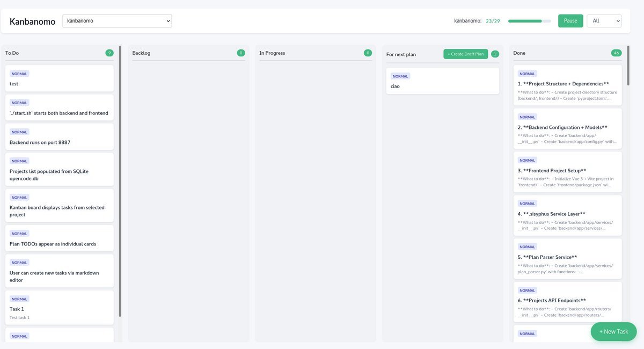Click the NORMAL tag on 'Plan Parser Service' card
The height and width of the screenshot is (349, 644).
[x=528, y=247]
